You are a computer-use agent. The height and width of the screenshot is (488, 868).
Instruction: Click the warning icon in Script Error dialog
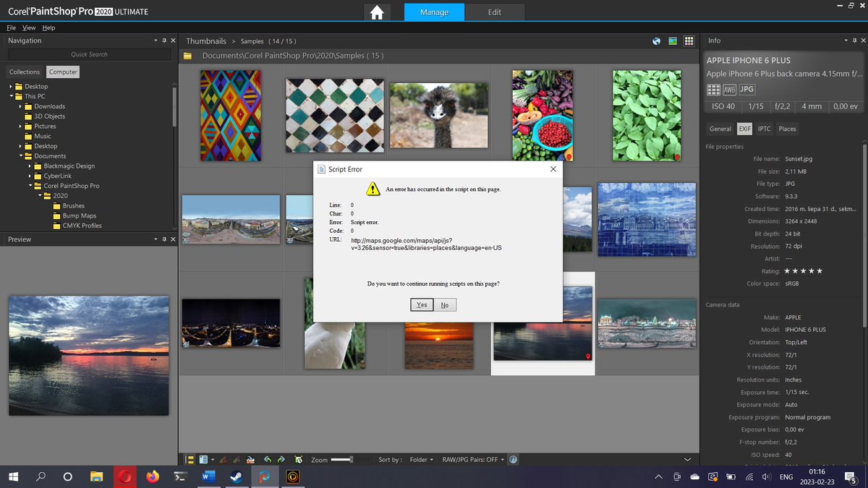point(373,189)
